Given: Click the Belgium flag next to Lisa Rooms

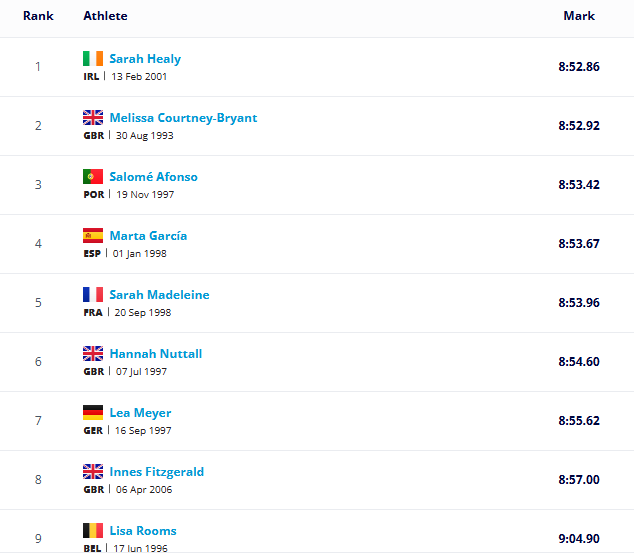Looking at the screenshot, I should pos(93,530).
